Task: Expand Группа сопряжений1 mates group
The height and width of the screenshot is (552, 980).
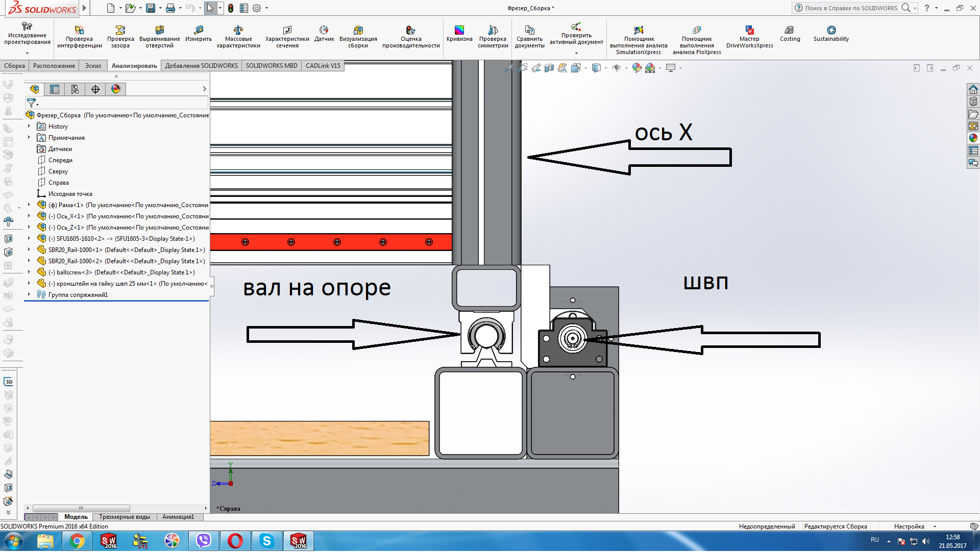Action: point(29,295)
